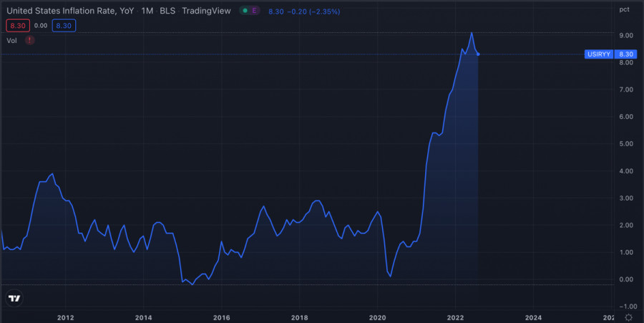
Task: Click the TradingView logo icon
Action: click(x=14, y=298)
